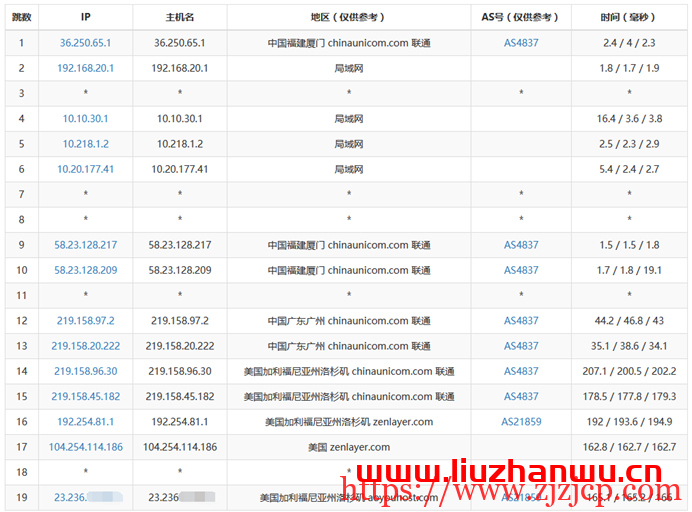Select 局域网 region in hop 2 row
The width and height of the screenshot is (692, 512).
click(x=349, y=68)
